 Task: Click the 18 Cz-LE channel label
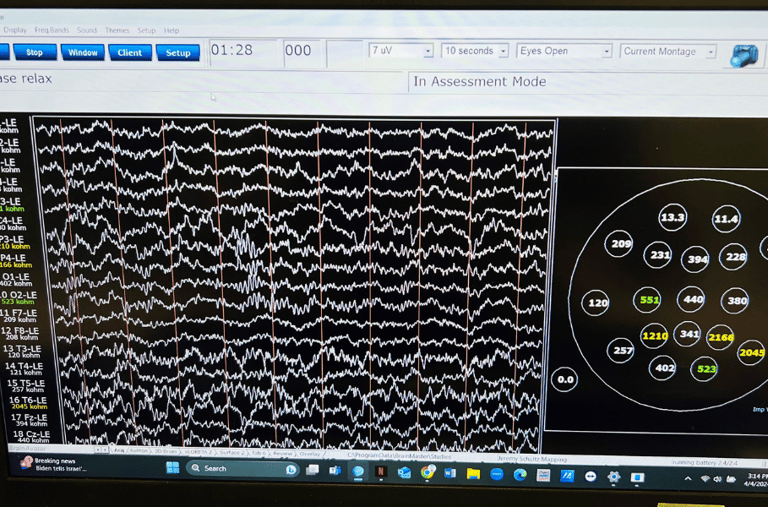(31, 436)
